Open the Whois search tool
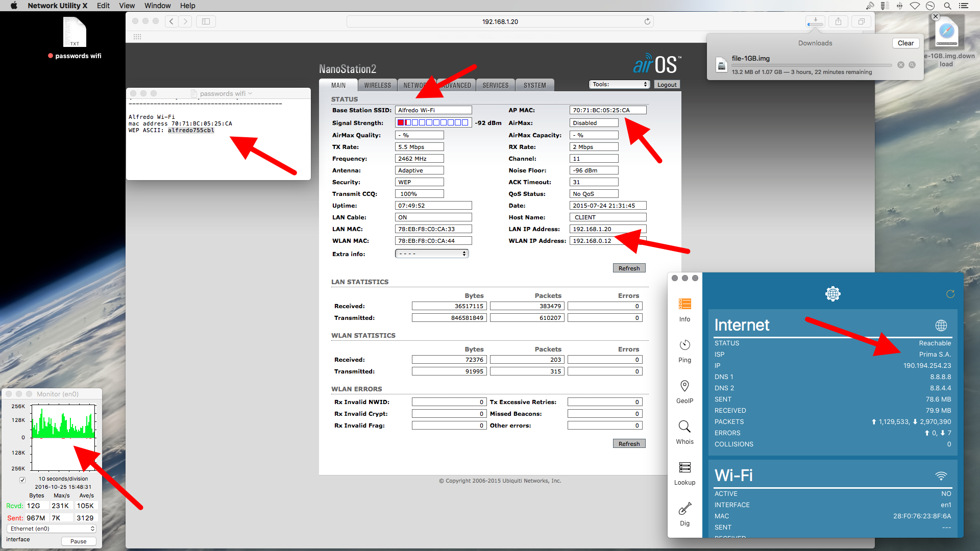Viewport: 980px width, 551px height. coord(684,427)
